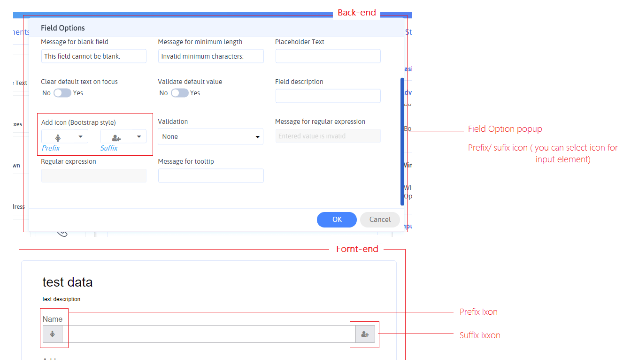Open the Prefix icon dropdown arrow
This screenshot has height=364, width=631.
pyautogui.click(x=81, y=136)
